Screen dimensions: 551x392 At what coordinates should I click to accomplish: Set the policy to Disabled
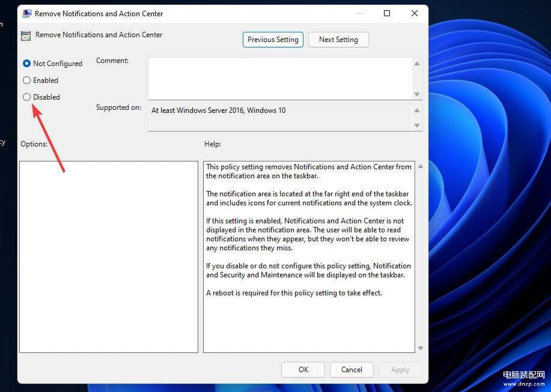26,97
